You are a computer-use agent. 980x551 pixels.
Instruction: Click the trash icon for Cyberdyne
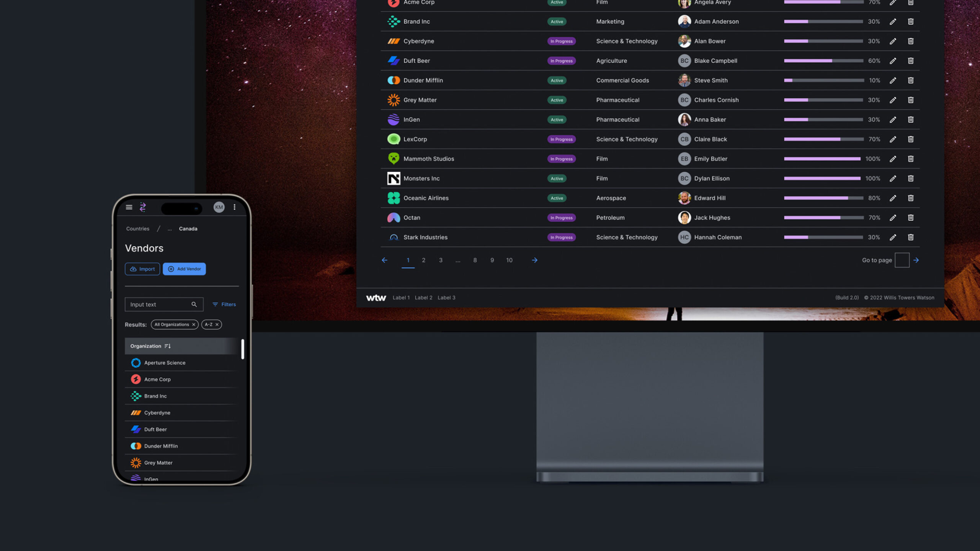[911, 41]
